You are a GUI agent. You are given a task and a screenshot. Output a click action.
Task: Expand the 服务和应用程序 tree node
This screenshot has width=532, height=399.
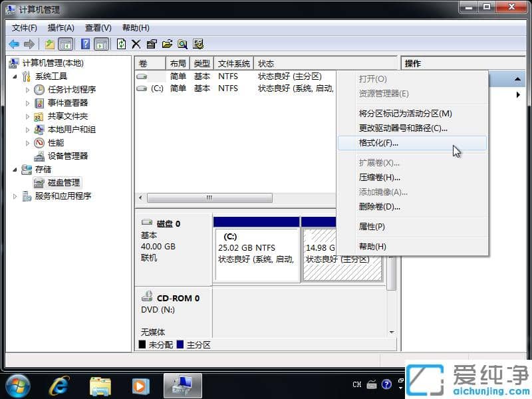click(13, 196)
